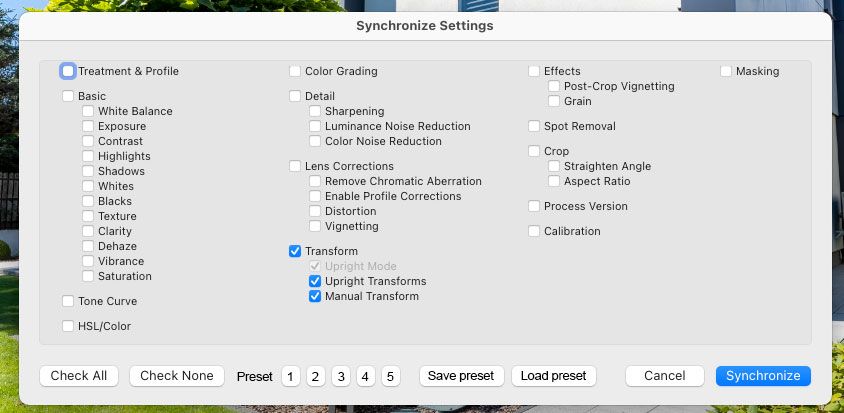Choose preset number 1
Screen dimensions: 844x413
coord(290,376)
